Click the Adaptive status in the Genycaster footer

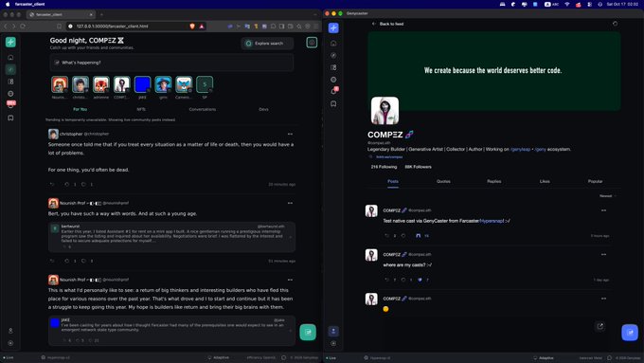[x=543, y=358]
